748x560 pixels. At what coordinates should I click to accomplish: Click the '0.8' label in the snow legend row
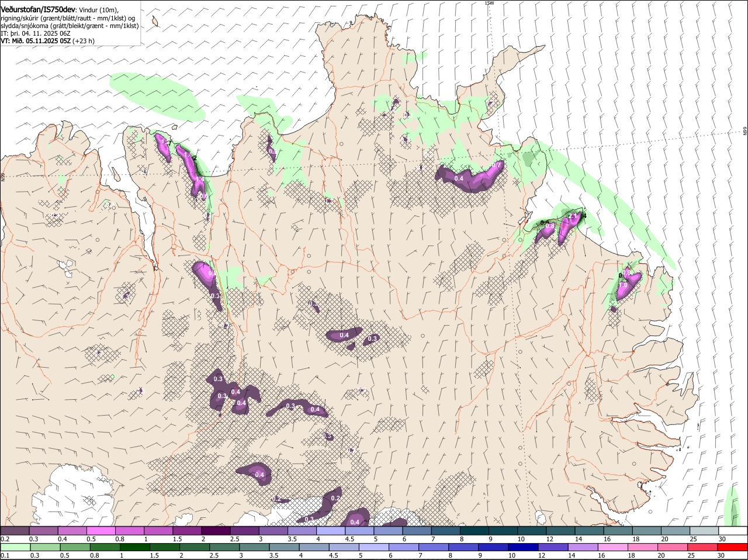(120, 539)
